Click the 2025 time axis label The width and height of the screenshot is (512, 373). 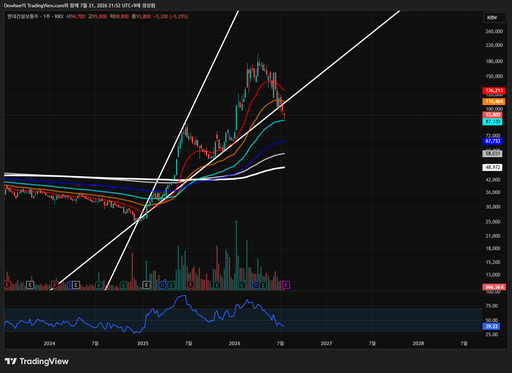pos(143,343)
